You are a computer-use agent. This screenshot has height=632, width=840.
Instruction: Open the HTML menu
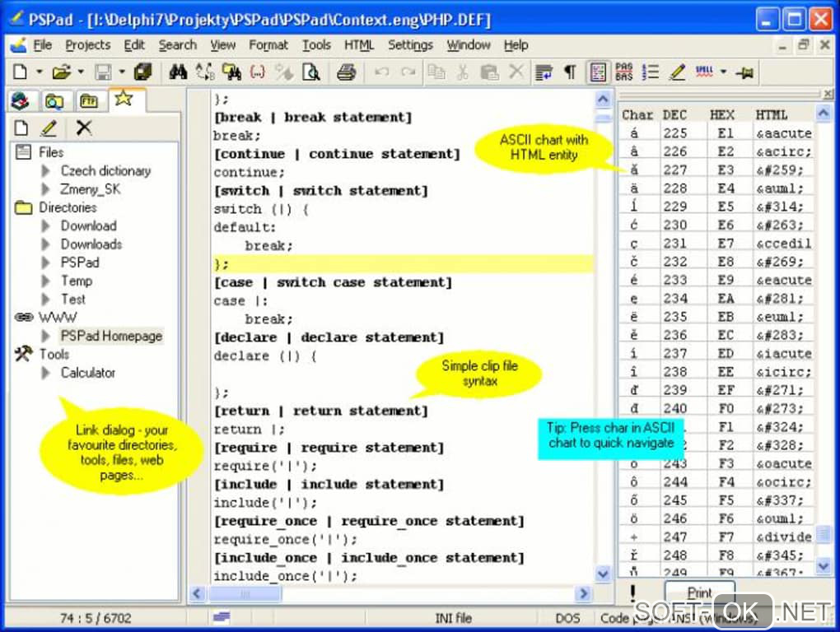click(x=358, y=45)
